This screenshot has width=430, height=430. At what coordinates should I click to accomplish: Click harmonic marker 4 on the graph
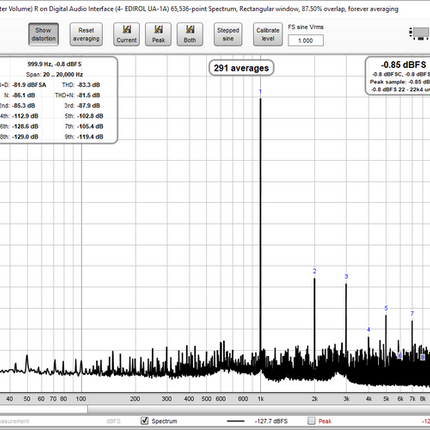point(369,330)
